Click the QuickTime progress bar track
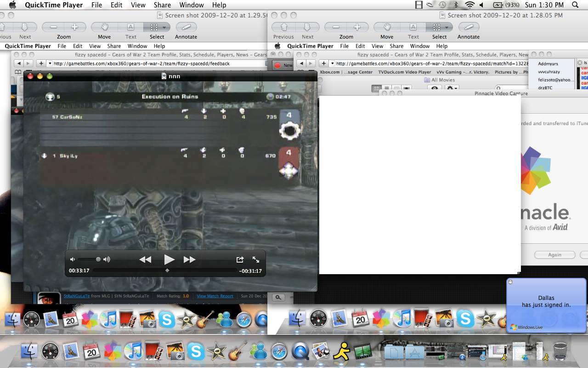Image resolution: width=588 pixels, height=368 pixels. pos(165,270)
